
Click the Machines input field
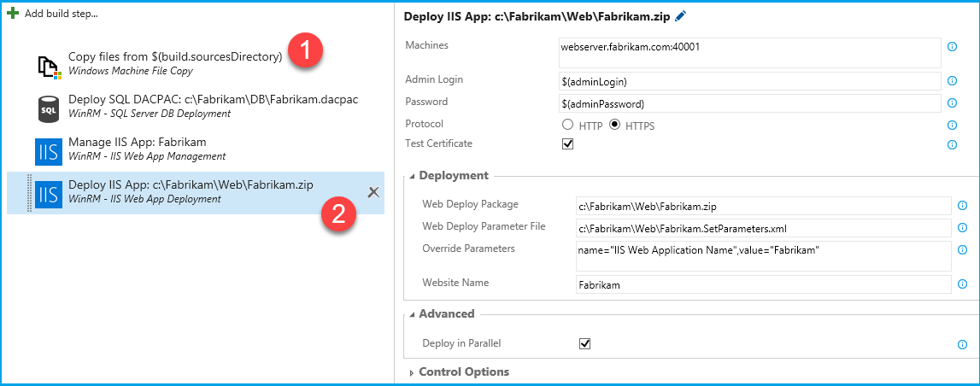tap(750, 52)
